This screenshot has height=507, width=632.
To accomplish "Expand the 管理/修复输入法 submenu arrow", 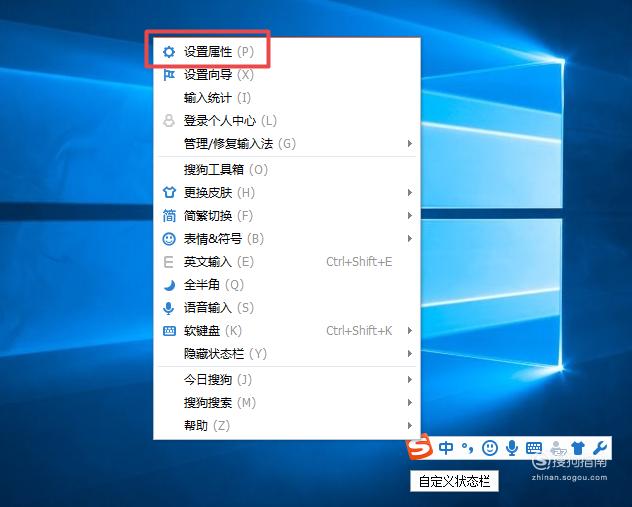I will click(410, 143).
